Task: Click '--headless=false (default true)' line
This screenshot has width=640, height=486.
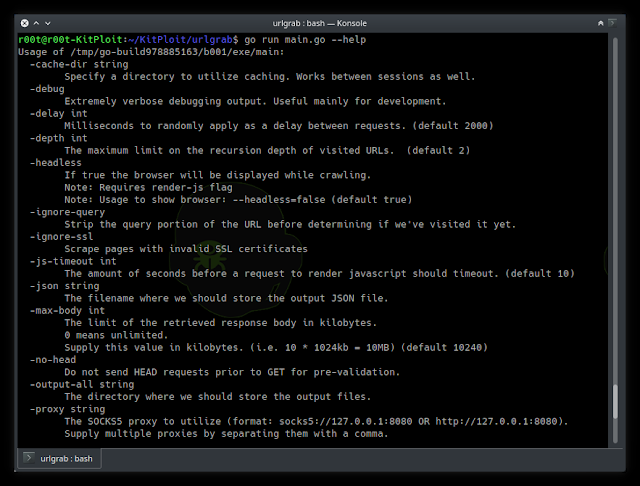Action: [x=238, y=200]
